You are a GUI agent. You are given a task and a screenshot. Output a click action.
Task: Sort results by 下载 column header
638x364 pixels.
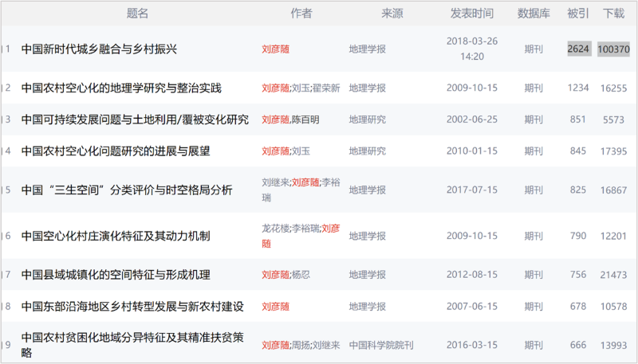[x=613, y=14]
